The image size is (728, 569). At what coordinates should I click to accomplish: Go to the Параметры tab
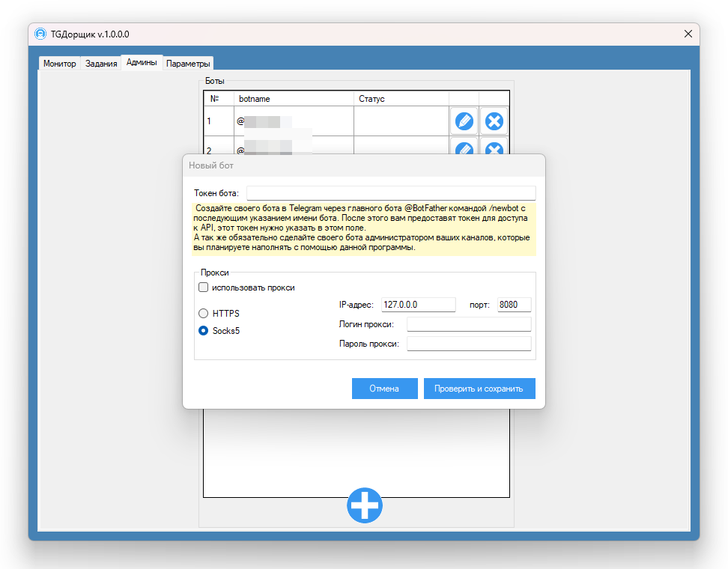[188, 64]
